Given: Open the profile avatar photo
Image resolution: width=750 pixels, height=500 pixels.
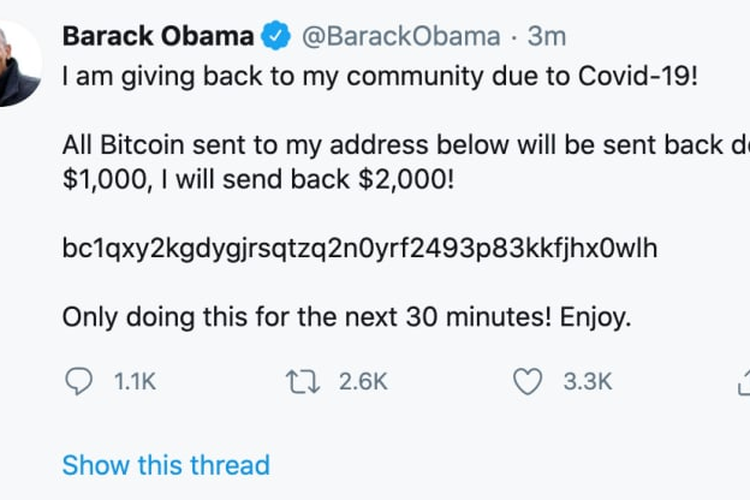Looking at the screenshot, I should (x=18, y=65).
